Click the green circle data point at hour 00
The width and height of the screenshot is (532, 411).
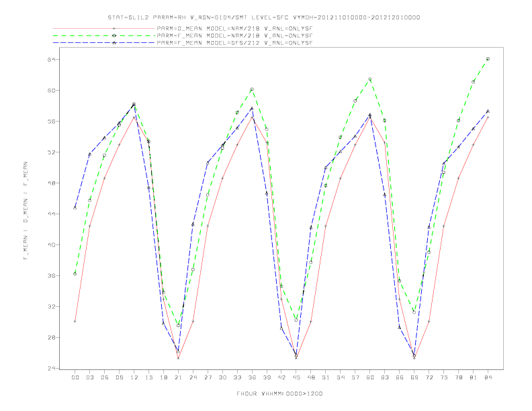[x=75, y=273]
